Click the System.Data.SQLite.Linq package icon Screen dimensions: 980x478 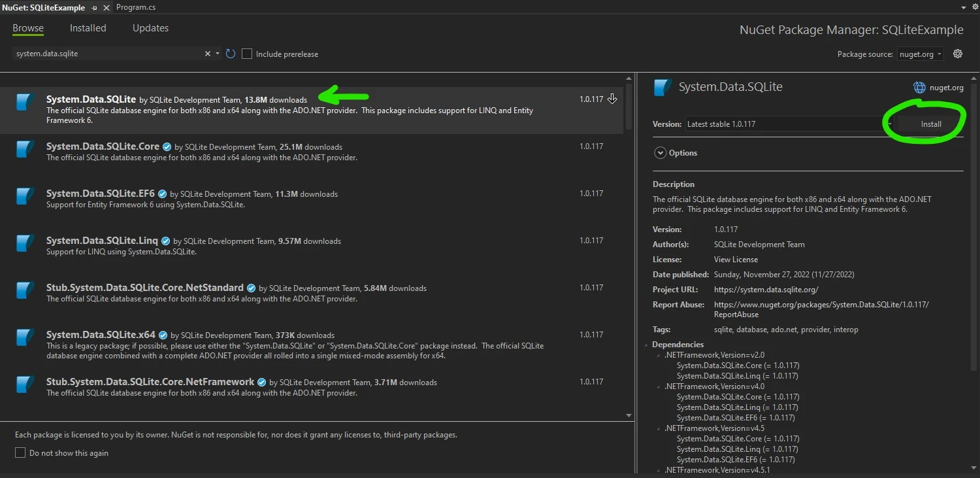tap(25, 244)
